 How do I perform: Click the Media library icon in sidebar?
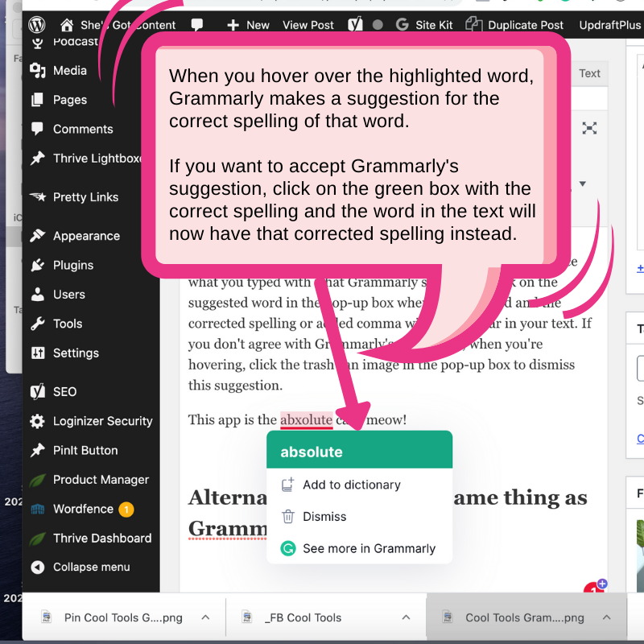click(x=37, y=71)
